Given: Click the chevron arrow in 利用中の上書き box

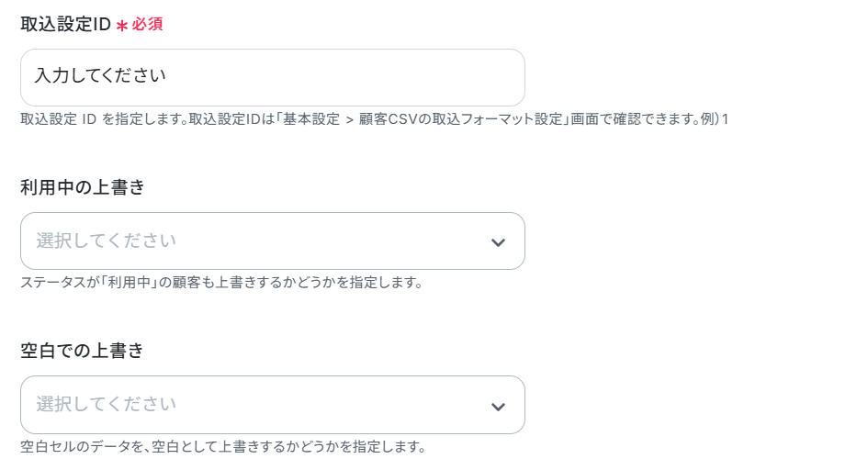Looking at the screenshot, I should 498,242.
